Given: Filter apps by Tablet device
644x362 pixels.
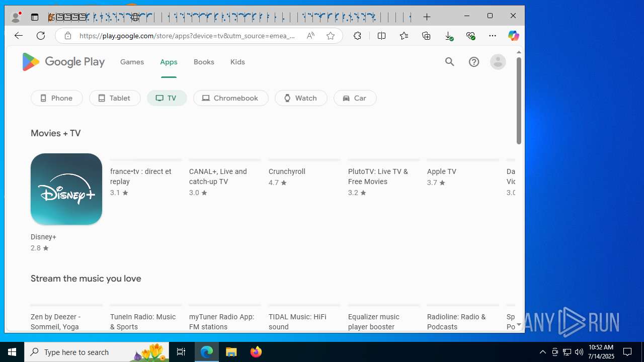Looking at the screenshot, I should tap(115, 98).
